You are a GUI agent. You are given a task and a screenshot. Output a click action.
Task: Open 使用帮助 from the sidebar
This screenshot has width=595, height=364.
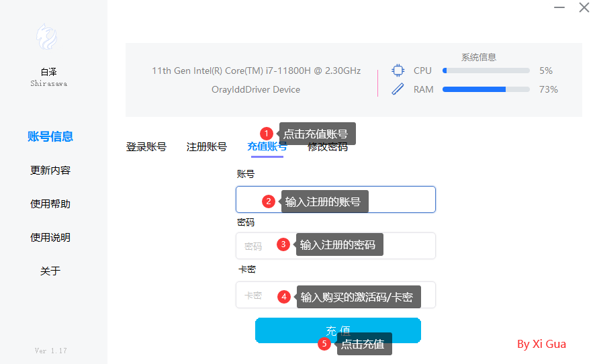(50, 203)
